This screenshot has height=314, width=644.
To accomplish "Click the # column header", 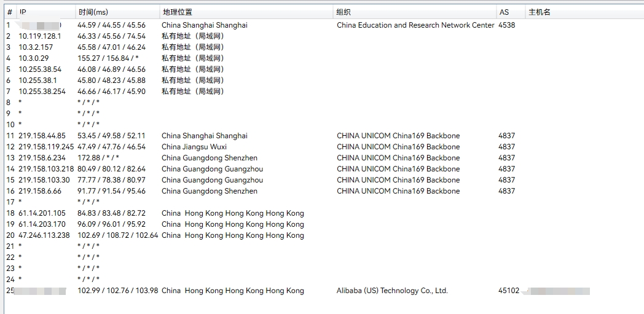I will (x=9, y=12).
